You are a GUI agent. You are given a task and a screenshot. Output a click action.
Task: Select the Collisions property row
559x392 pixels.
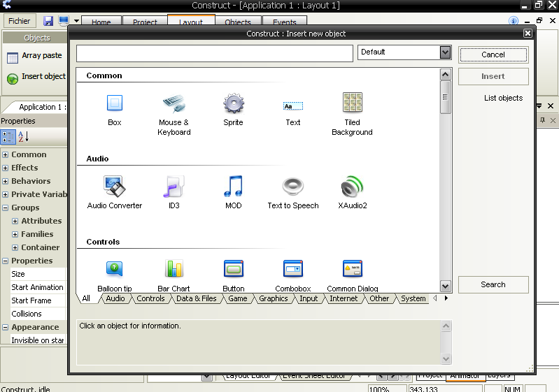click(38, 314)
